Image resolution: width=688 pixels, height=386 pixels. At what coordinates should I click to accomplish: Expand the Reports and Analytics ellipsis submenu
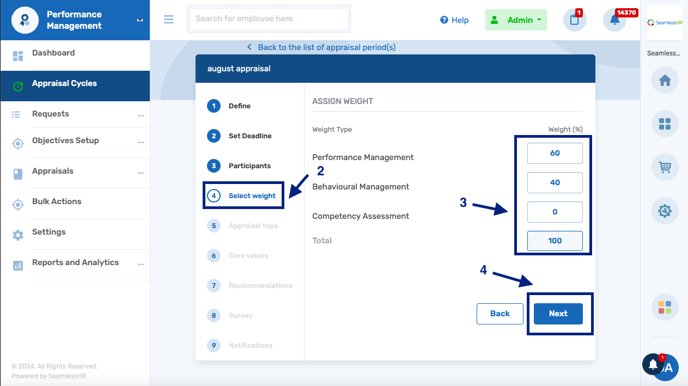pos(140,264)
